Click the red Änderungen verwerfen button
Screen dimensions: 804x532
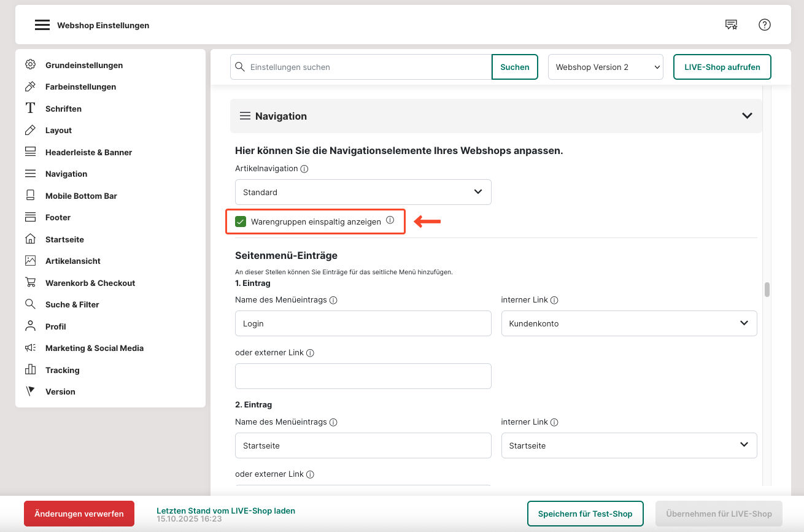coord(79,514)
